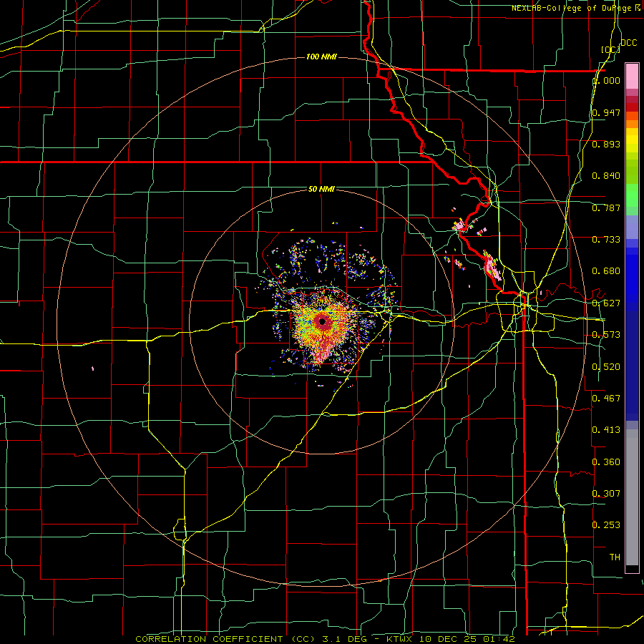This screenshot has height=644, width=644.
Task: Click the 0.307 legend value
Action: (x=606, y=493)
